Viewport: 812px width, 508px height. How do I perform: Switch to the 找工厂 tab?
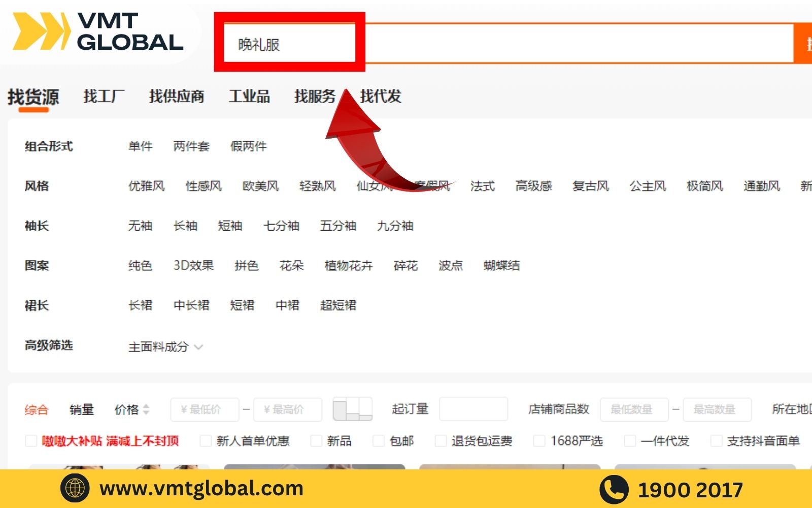[104, 96]
